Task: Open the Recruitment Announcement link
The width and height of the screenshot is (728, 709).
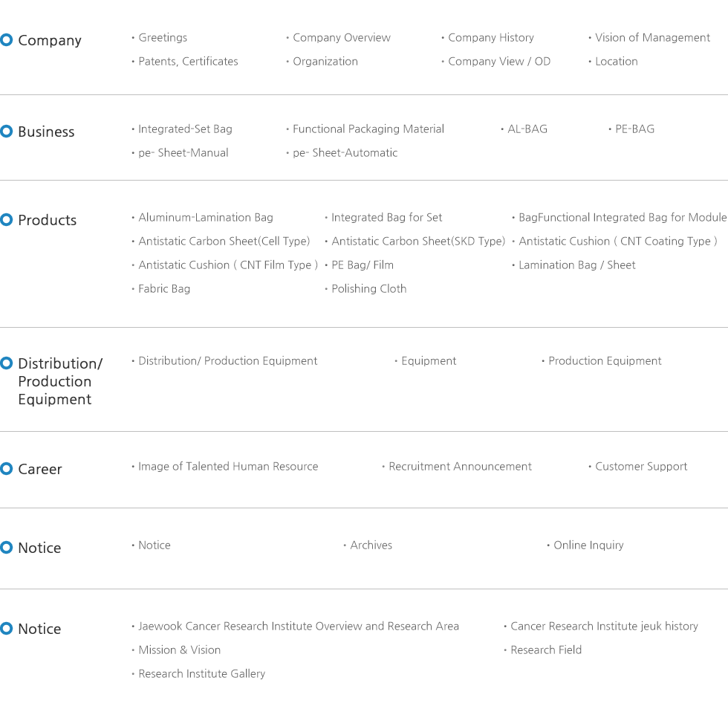Action: pyautogui.click(x=460, y=467)
